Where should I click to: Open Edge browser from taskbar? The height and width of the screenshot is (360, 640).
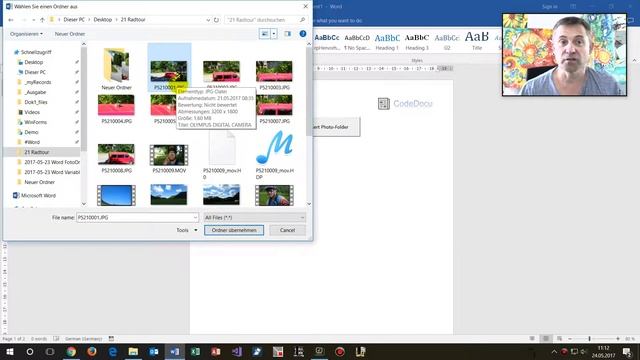pyautogui.click(x=113, y=351)
